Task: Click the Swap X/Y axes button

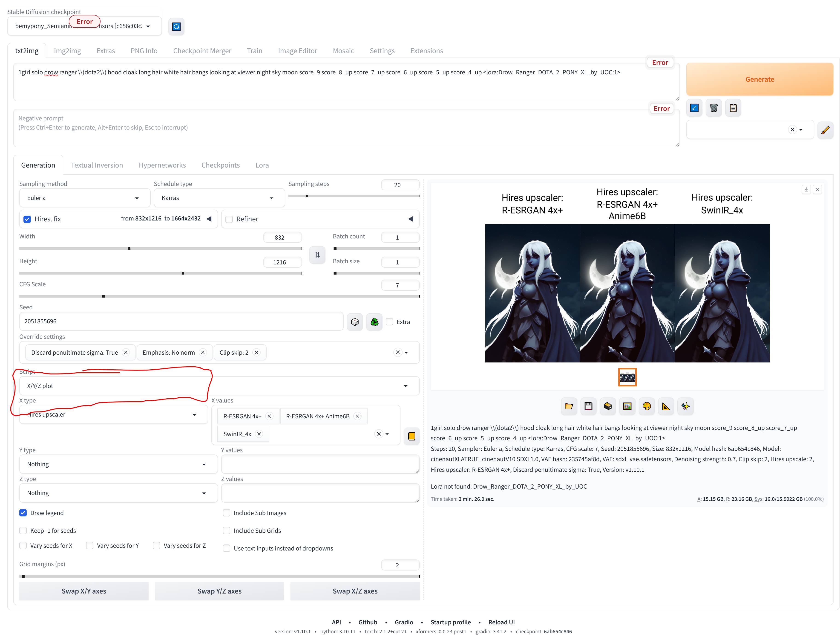Action: tap(84, 591)
